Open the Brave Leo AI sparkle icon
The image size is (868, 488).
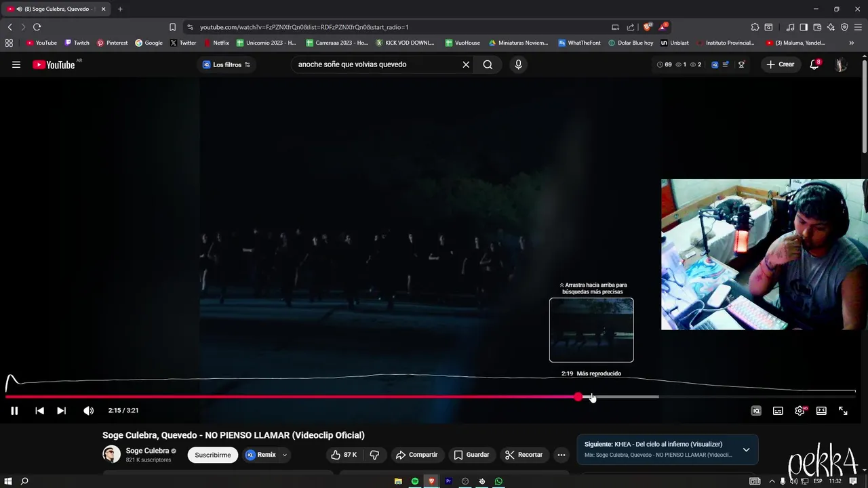click(831, 27)
